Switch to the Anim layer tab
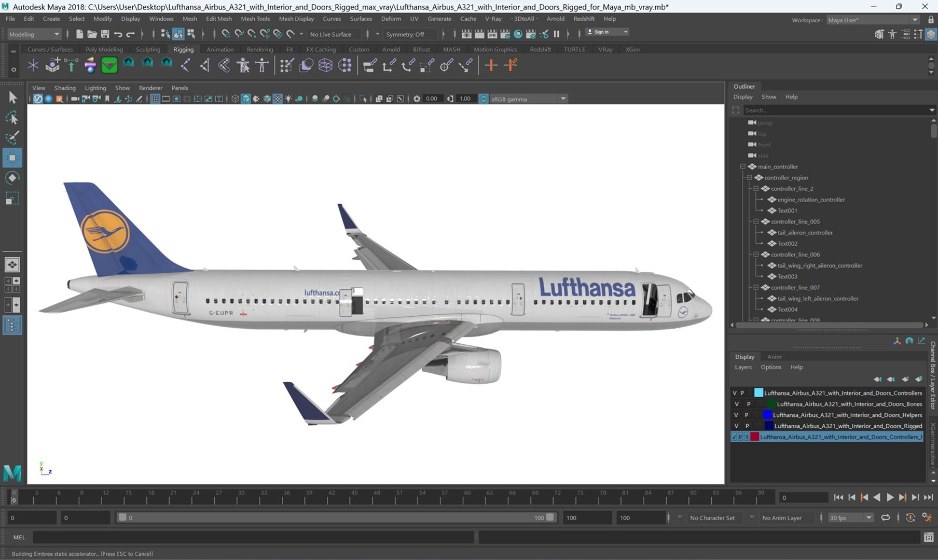 (x=774, y=357)
